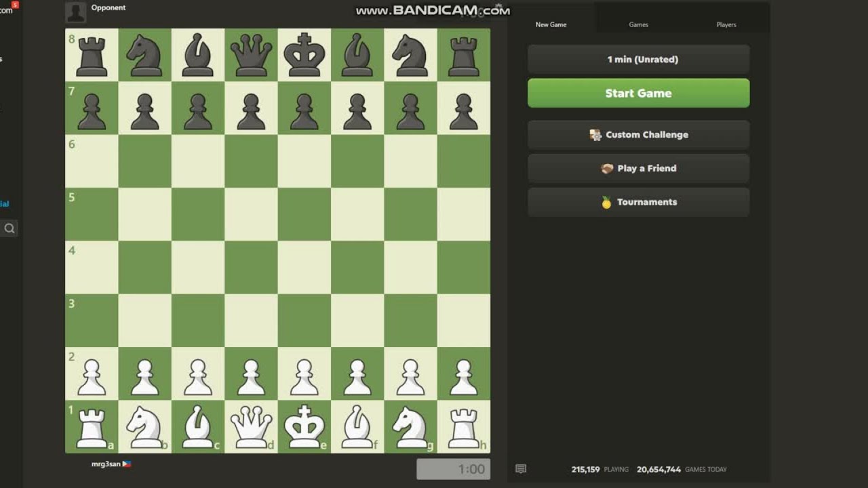Open Tournaments

[x=638, y=202]
